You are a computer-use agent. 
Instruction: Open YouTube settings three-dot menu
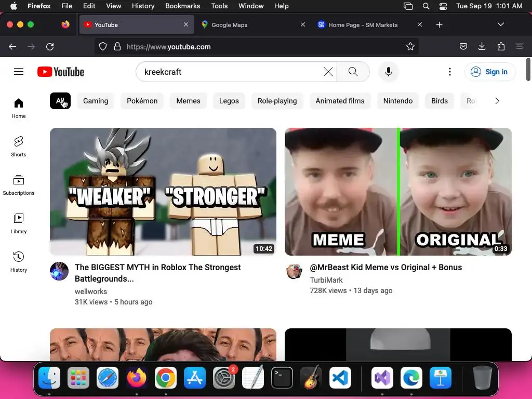click(x=450, y=72)
